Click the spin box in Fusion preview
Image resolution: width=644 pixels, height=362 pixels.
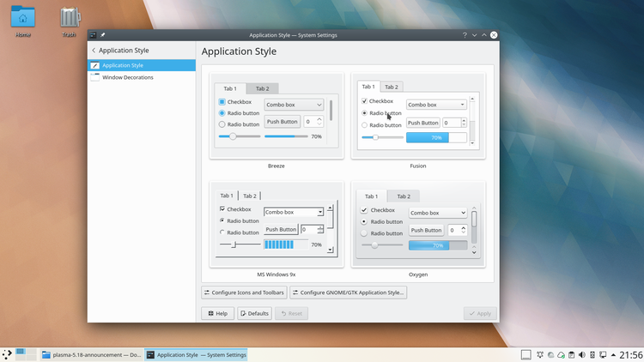pyautogui.click(x=454, y=123)
